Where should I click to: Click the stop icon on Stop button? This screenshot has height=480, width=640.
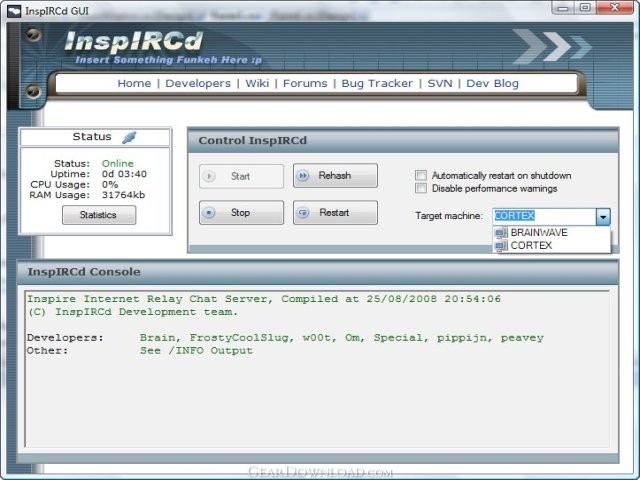[209, 213]
